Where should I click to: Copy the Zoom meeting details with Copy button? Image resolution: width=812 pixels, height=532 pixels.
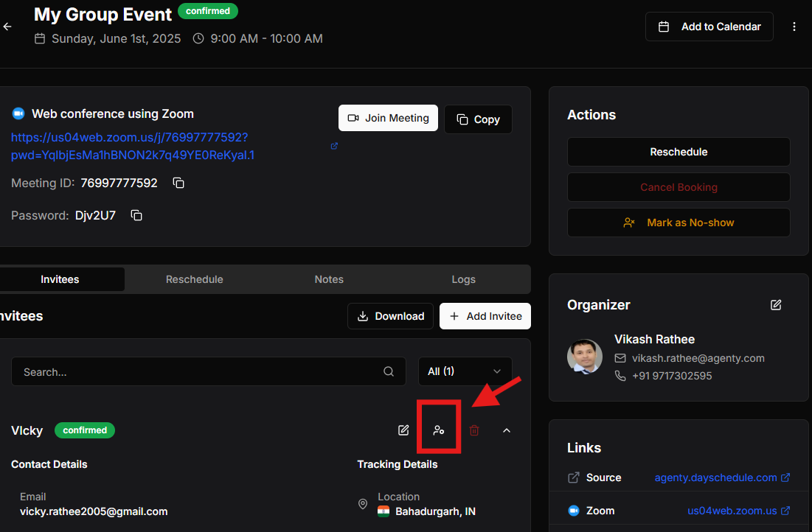tap(478, 119)
